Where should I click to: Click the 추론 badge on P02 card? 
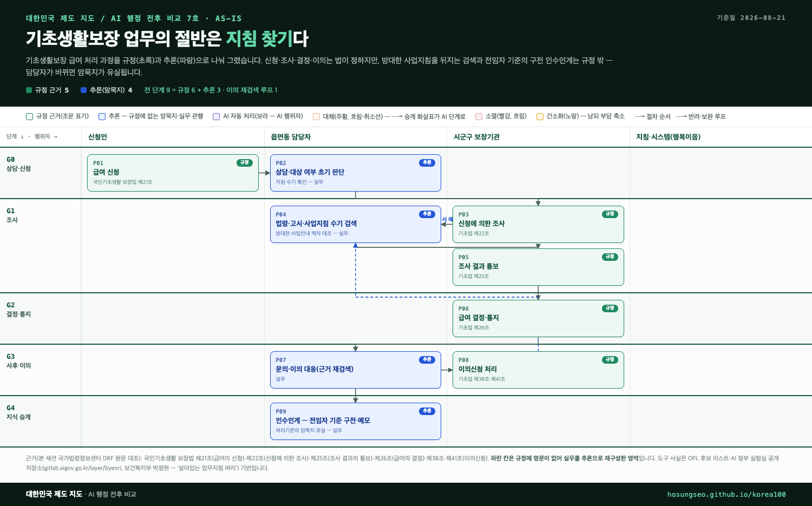pyautogui.click(x=427, y=162)
